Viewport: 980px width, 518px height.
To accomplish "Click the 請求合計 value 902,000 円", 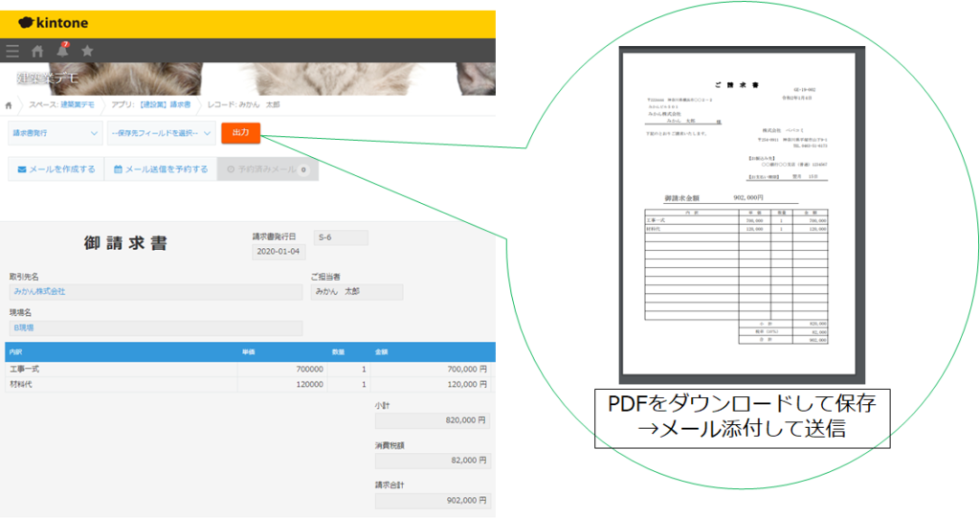I will pyautogui.click(x=433, y=501).
